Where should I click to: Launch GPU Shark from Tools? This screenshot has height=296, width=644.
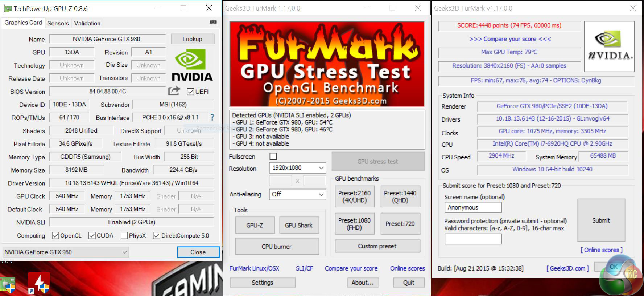(x=299, y=225)
